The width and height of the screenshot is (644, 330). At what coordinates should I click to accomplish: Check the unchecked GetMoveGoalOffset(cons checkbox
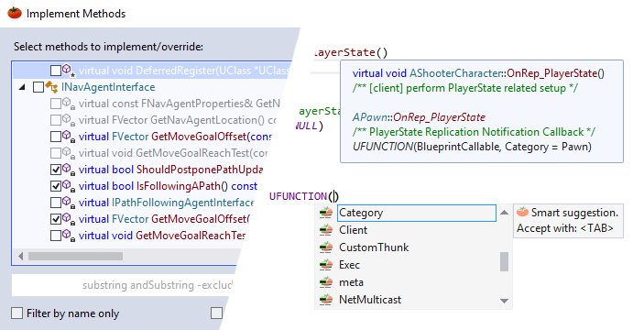pyautogui.click(x=56, y=137)
